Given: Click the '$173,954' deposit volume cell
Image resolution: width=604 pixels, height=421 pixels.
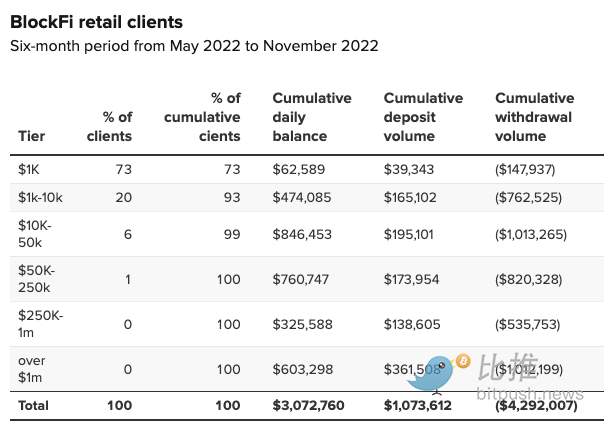Looking at the screenshot, I should 411,280.
